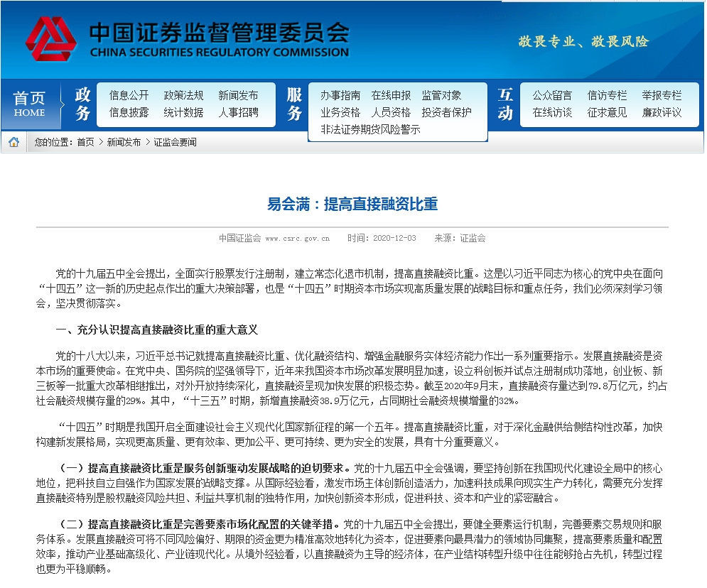Open 举报专栏 link
707x588 pixels.
[x=662, y=96]
